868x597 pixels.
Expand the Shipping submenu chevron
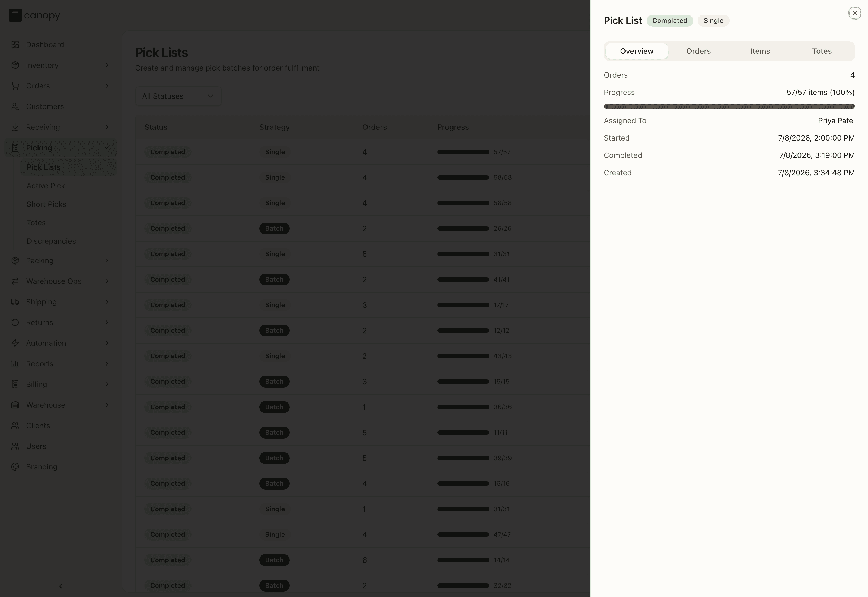[x=107, y=301]
